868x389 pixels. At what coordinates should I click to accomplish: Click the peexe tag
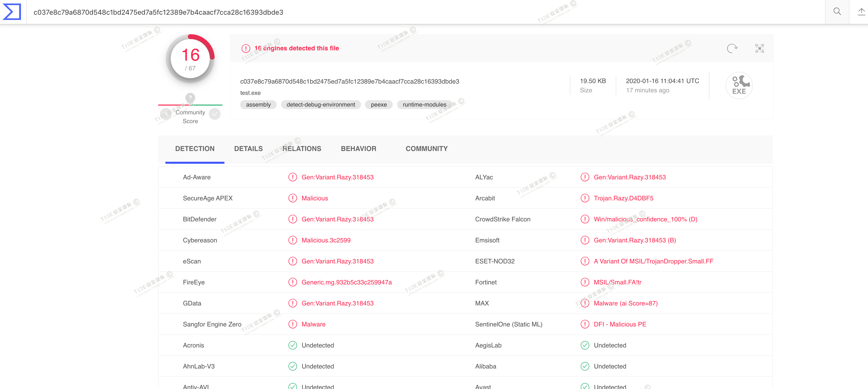click(x=378, y=105)
